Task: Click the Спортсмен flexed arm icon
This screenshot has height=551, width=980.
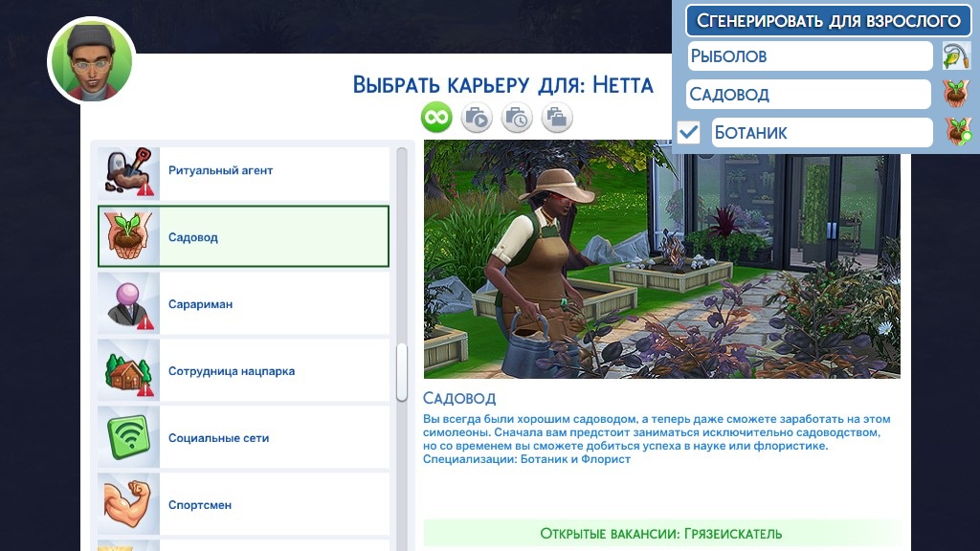Action: click(129, 504)
